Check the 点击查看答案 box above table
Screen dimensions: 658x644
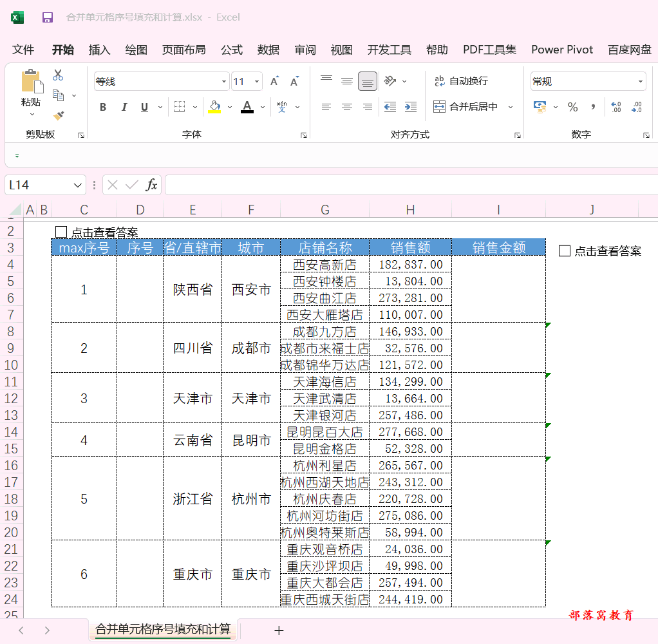[61, 232]
